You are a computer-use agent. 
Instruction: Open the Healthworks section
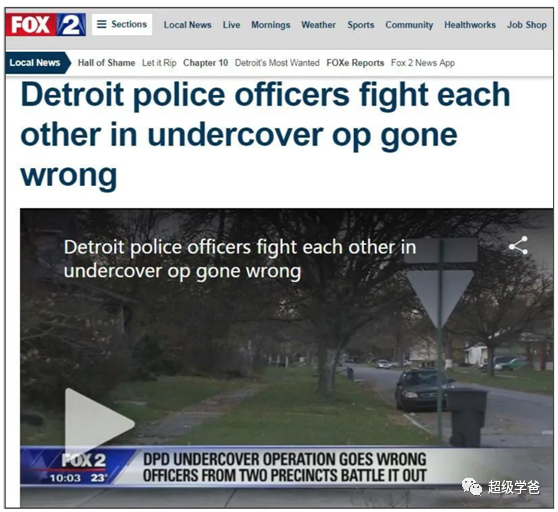(x=470, y=25)
